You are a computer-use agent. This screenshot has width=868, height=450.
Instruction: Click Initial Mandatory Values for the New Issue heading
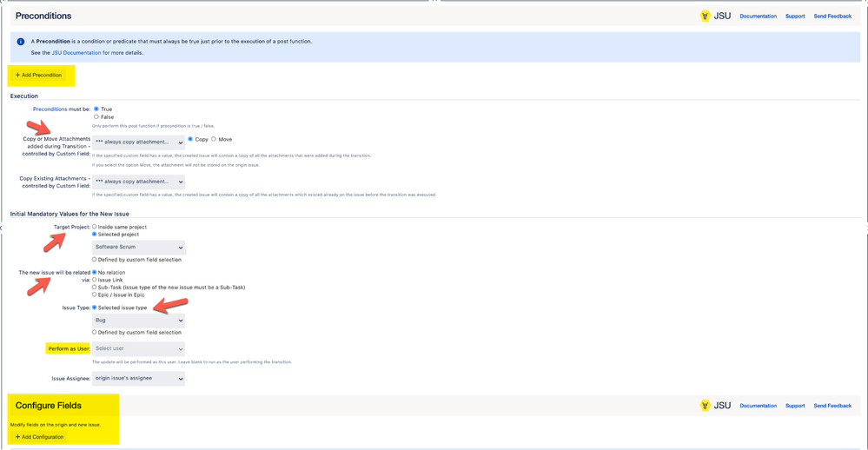[70, 214]
